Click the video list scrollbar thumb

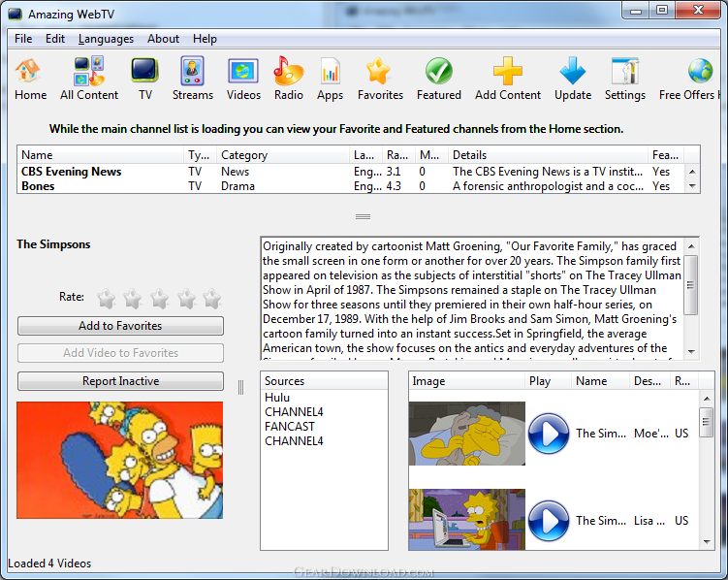point(707,422)
